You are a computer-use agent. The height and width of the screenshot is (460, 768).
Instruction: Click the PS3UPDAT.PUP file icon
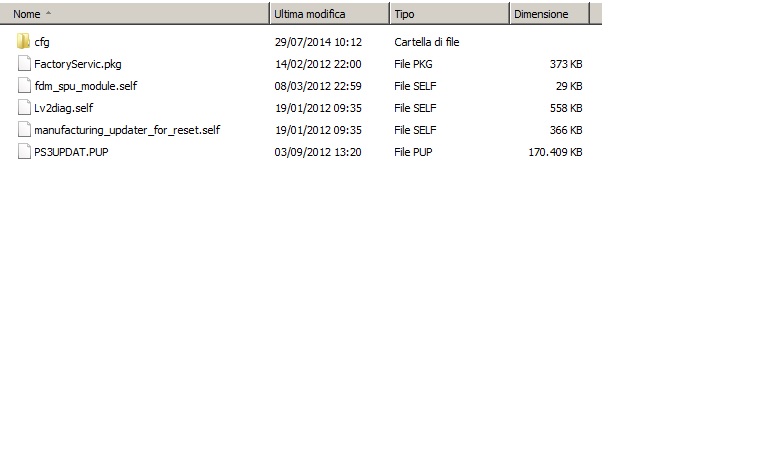(24, 152)
